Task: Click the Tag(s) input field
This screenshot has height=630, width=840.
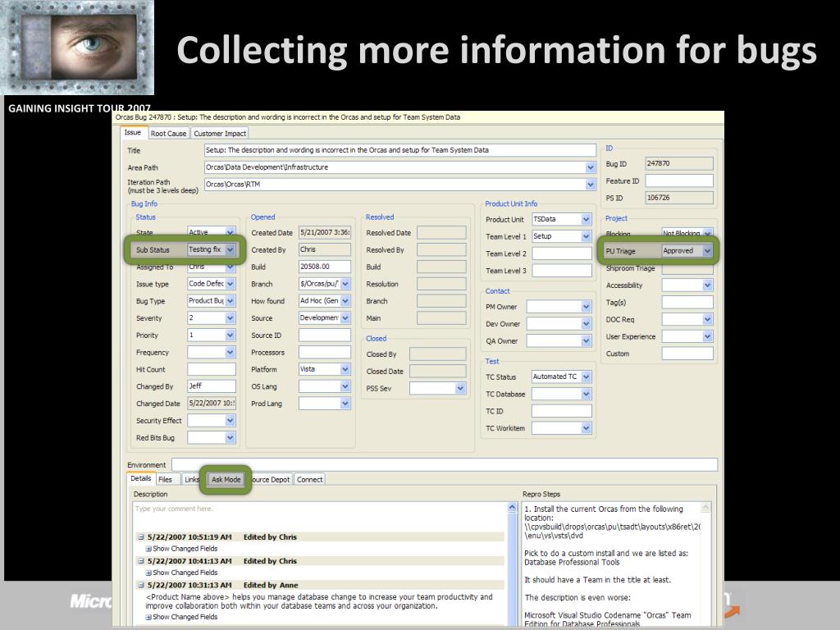Action: point(687,303)
